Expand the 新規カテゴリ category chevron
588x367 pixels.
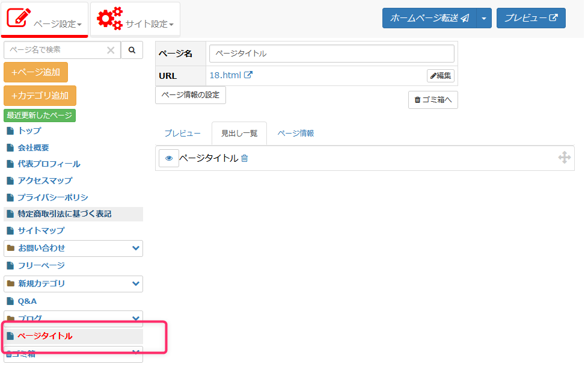point(136,283)
